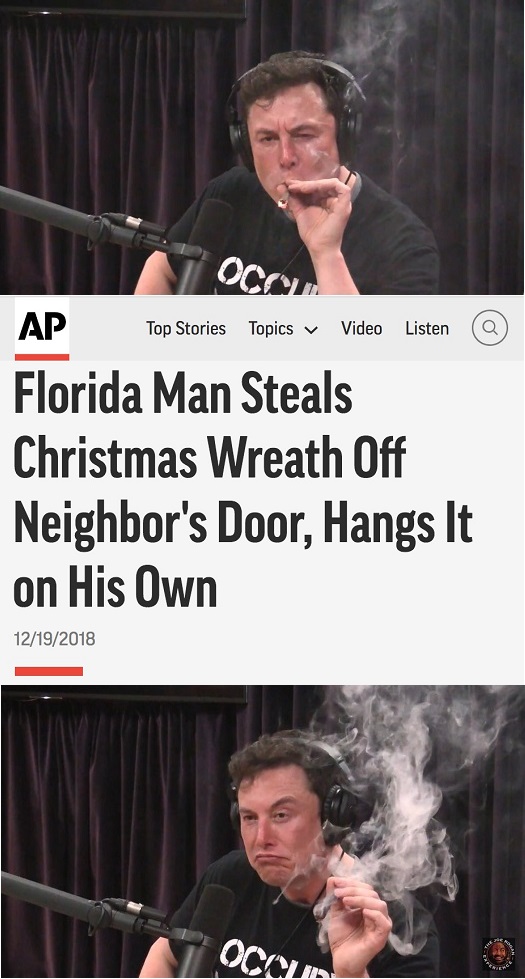Select the Topics menu label
Viewport: 525px width, 979px height.
pyautogui.click(x=271, y=328)
